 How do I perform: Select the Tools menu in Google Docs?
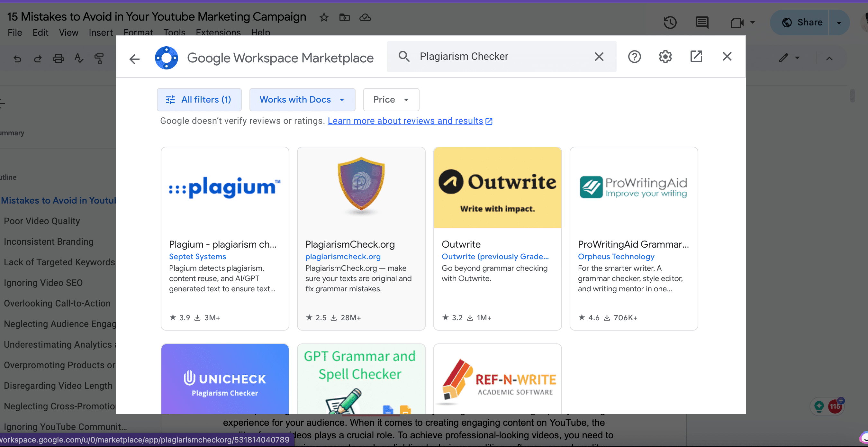point(174,32)
